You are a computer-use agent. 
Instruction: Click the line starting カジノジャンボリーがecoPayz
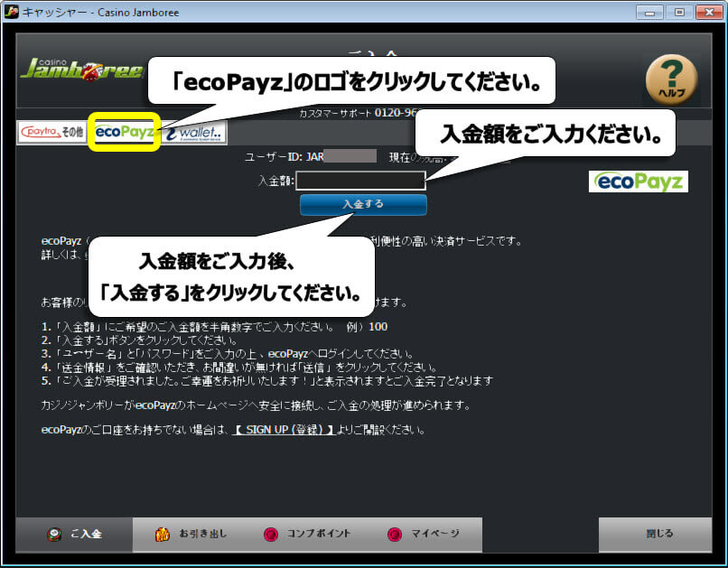click(x=256, y=405)
